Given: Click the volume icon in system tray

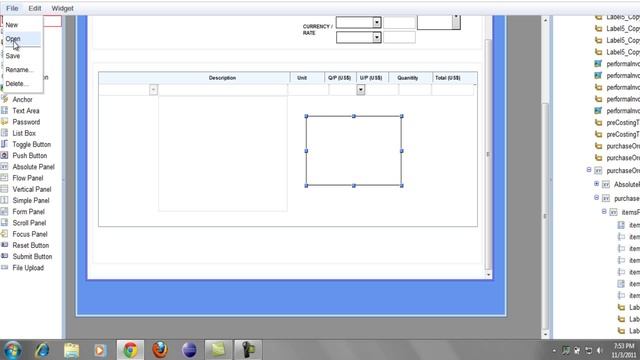Looking at the screenshot, I should point(600,350).
